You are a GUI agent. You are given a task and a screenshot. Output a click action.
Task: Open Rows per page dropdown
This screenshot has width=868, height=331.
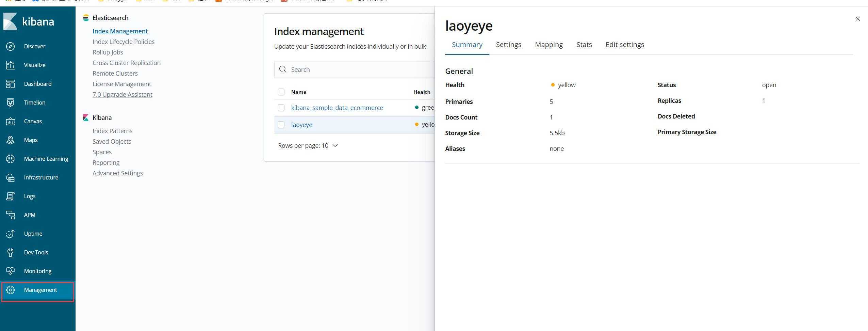pyautogui.click(x=308, y=145)
